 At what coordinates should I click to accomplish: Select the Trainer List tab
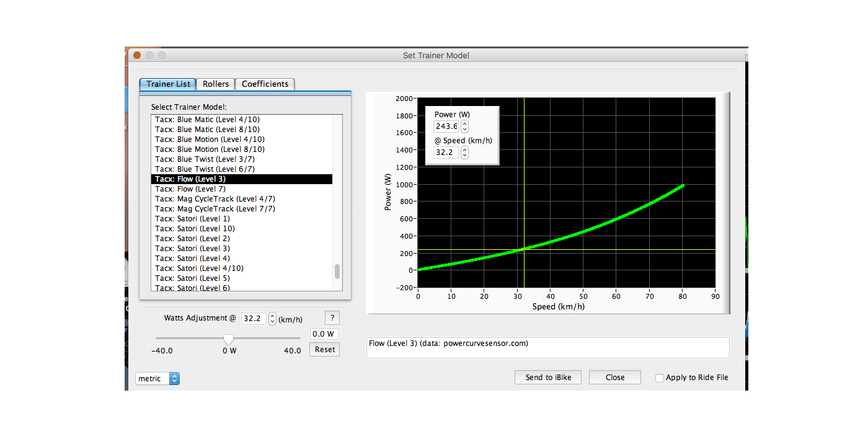click(x=168, y=84)
